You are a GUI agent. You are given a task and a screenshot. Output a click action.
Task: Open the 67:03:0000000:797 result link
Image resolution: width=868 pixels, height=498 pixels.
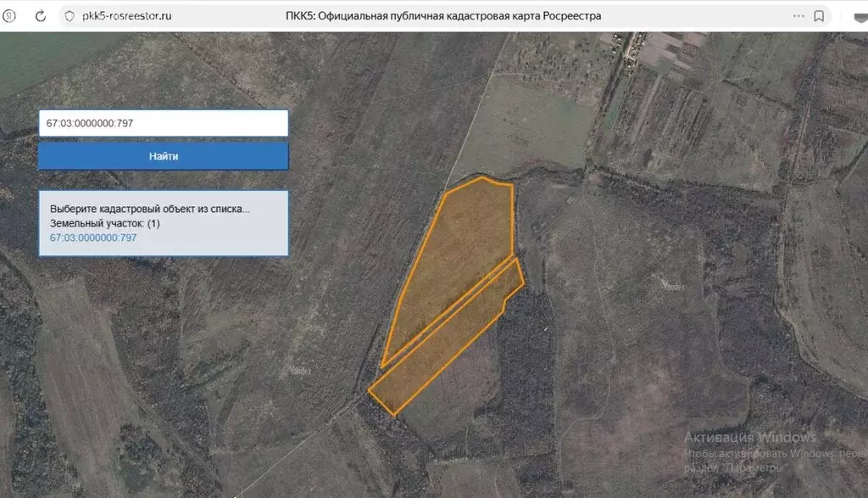tap(93, 238)
